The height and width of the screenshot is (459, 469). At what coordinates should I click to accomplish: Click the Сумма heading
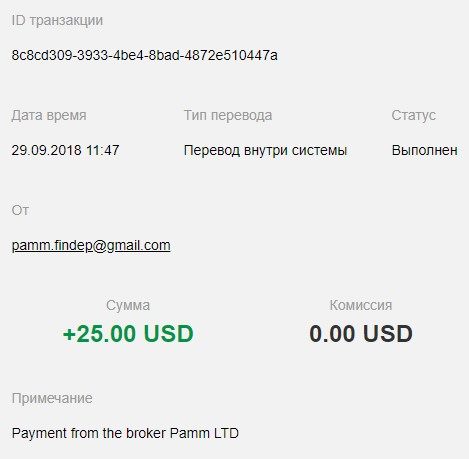tap(128, 305)
